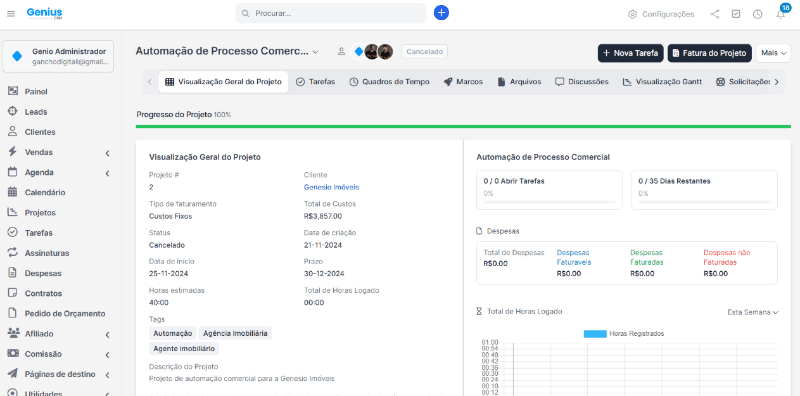The width and height of the screenshot is (800, 396).
Task: Open the Genesio Imóveis client link
Action: [331, 187]
